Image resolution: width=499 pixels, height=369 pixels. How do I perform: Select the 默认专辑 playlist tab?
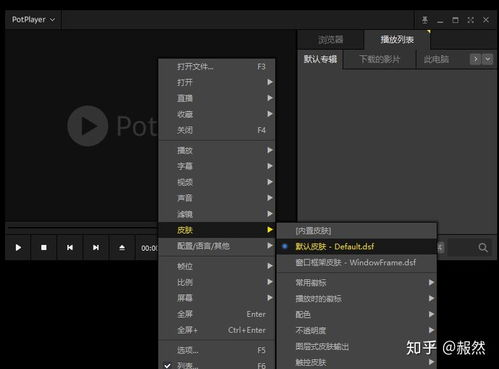[x=320, y=59]
